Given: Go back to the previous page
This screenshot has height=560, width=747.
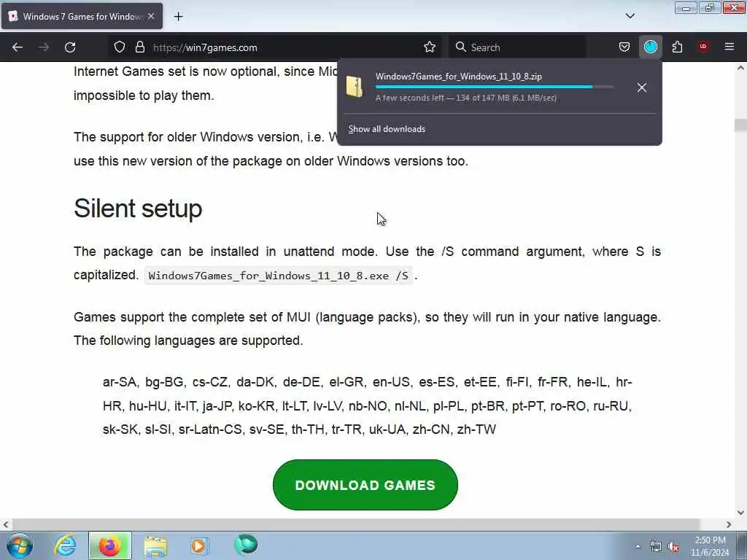Looking at the screenshot, I should tap(18, 47).
